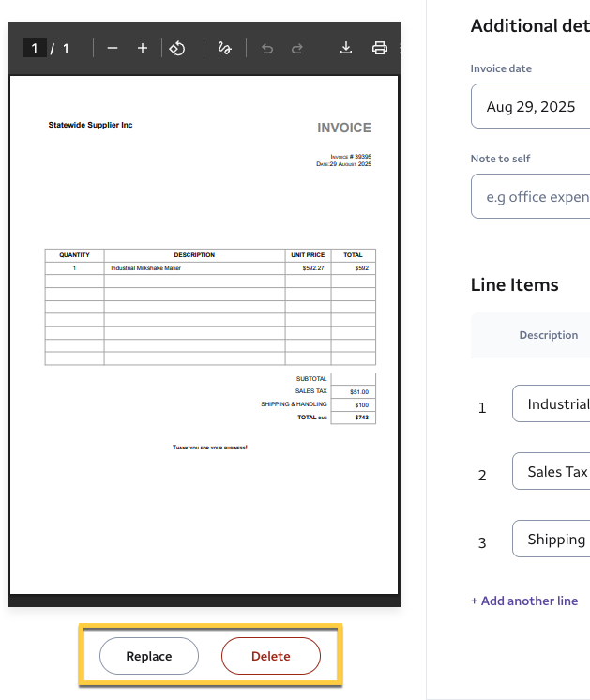The height and width of the screenshot is (700, 590).
Task: Zoom in on the invoice PDF
Action: point(143,48)
